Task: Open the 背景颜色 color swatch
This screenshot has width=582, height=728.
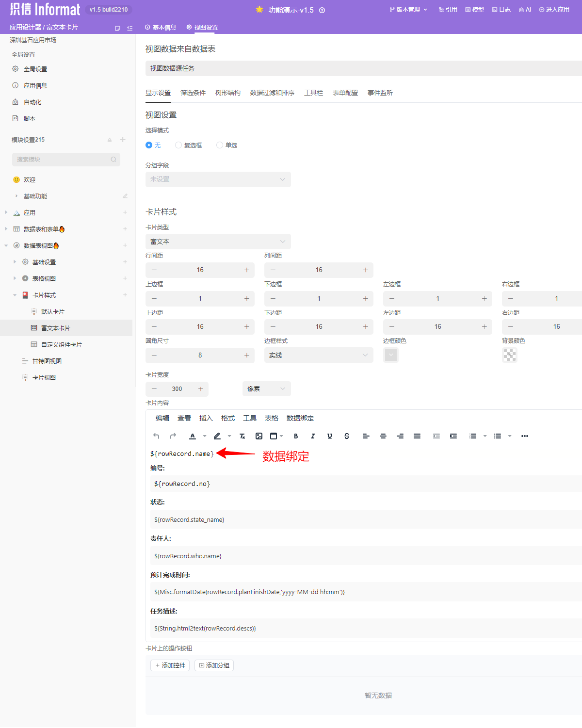Action: coord(510,355)
